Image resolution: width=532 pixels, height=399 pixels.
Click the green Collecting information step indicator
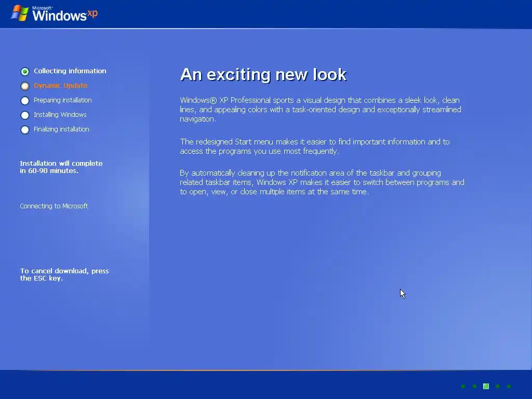(25, 71)
